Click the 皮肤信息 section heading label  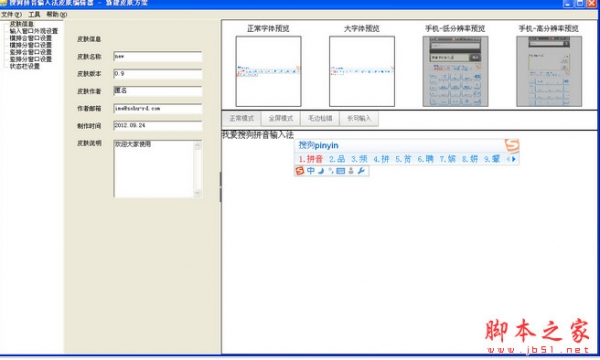(x=89, y=39)
